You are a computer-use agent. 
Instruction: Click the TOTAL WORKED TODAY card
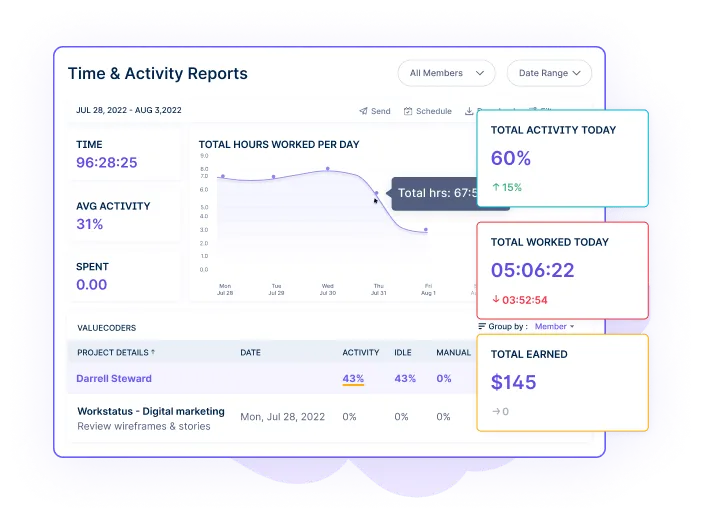tap(563, 270)
